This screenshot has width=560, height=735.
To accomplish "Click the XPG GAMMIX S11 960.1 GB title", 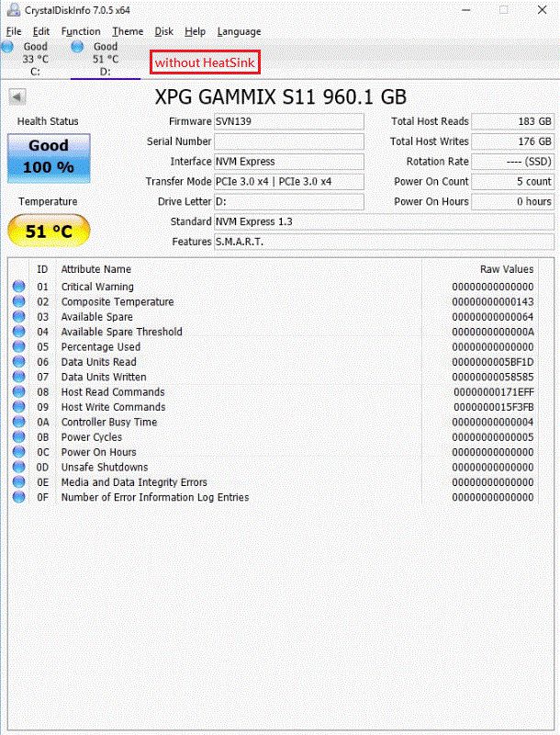I will tap(281, 97).
